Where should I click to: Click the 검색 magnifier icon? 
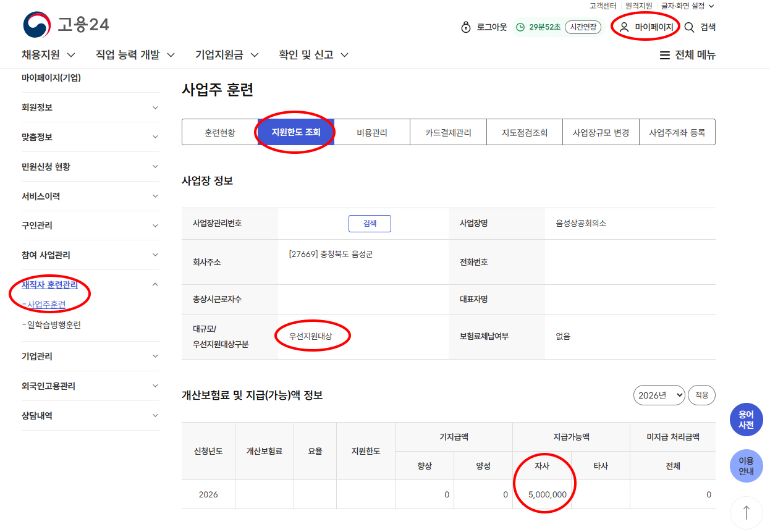coord(689,27)
